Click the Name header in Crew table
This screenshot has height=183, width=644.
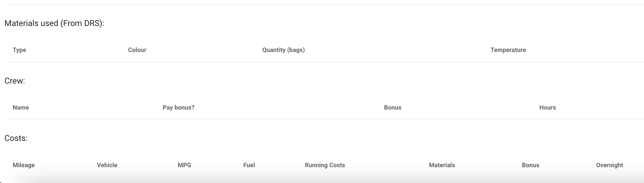tap(21, 108)
